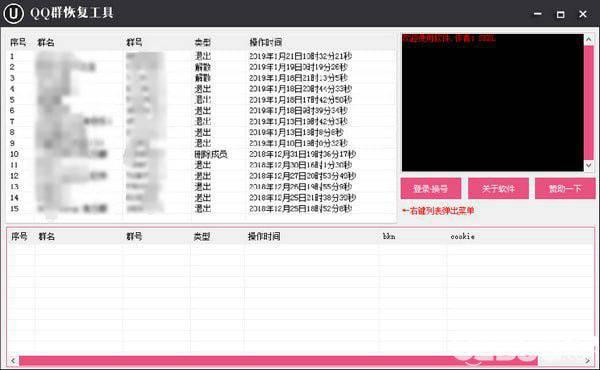The image size is (600, 370).
Task: Select row number 3 in upper list
Action: 201,78
